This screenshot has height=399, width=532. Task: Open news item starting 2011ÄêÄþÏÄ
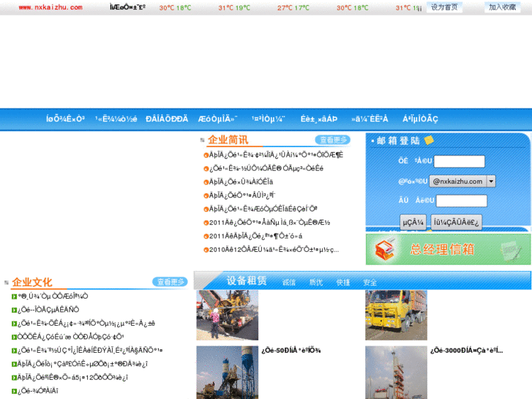tap(256, 236)
